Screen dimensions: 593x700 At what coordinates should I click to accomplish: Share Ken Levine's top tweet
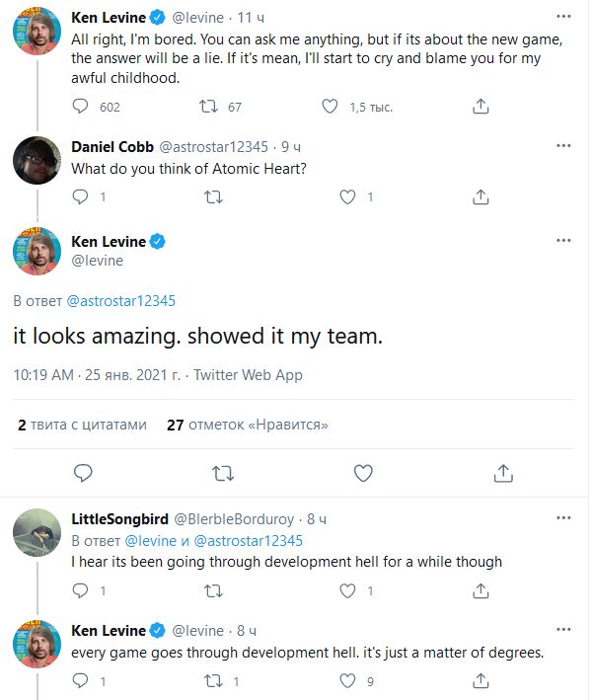pyautogui.click(x=481, y=107)
